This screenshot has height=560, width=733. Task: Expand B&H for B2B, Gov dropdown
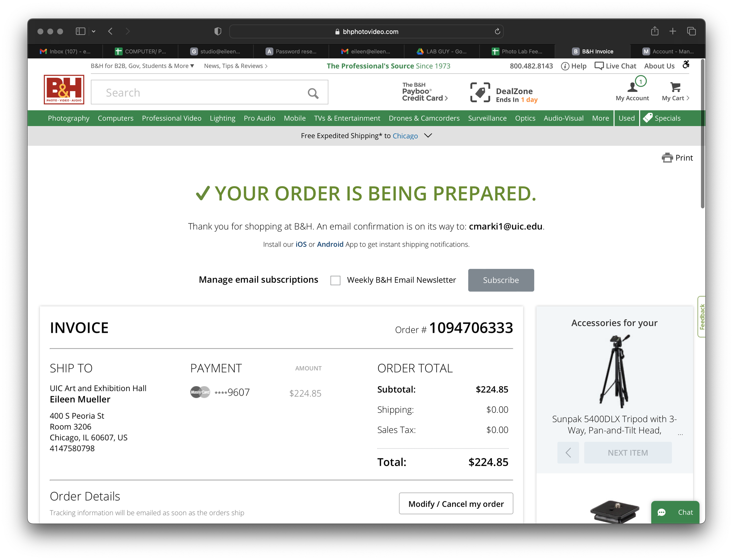(142, 66)
